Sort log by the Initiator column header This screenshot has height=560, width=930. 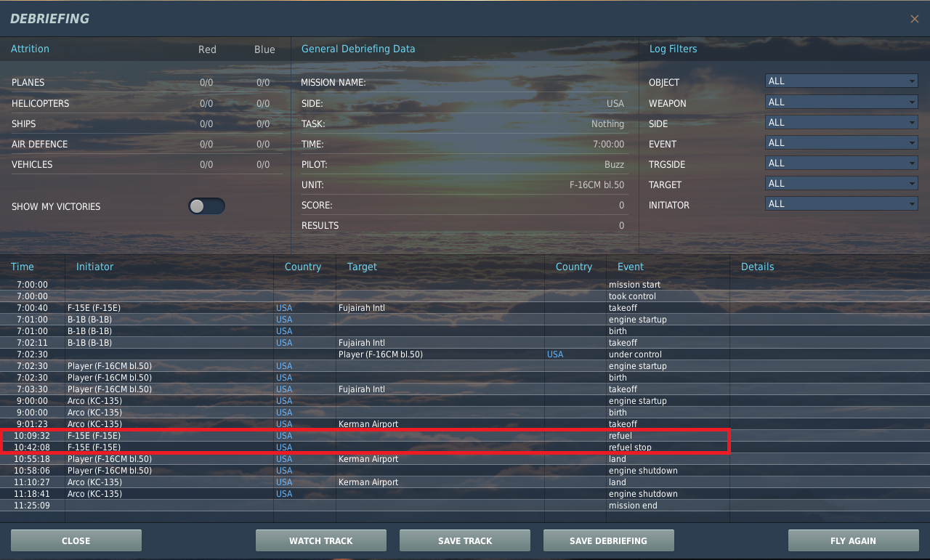click(x=95, y=267)
